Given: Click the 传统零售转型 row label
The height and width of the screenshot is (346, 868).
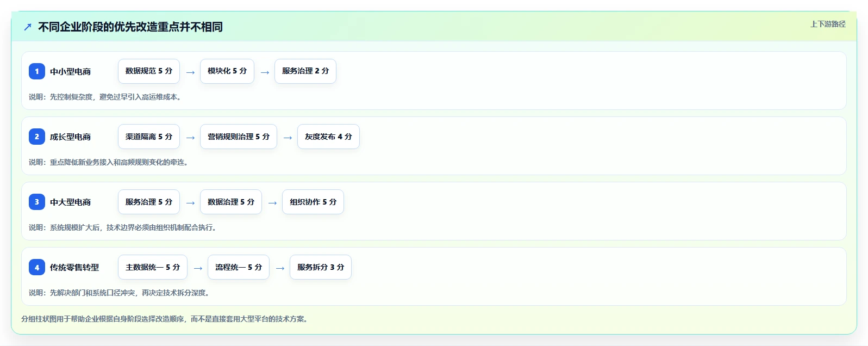Looking at the screenshot, I should (74, 267).
